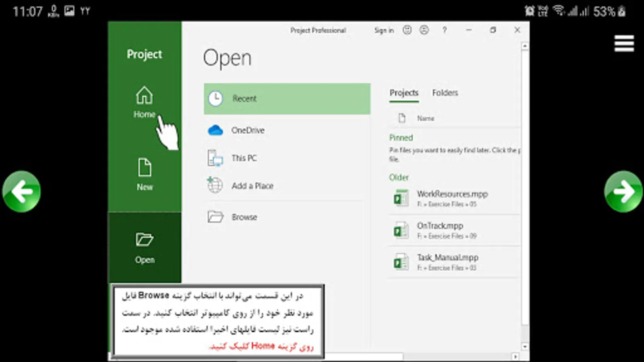This screenshot has height=362, width=644.
Task: Tap the battery indicator in status bar
Action: coord(622,11)
